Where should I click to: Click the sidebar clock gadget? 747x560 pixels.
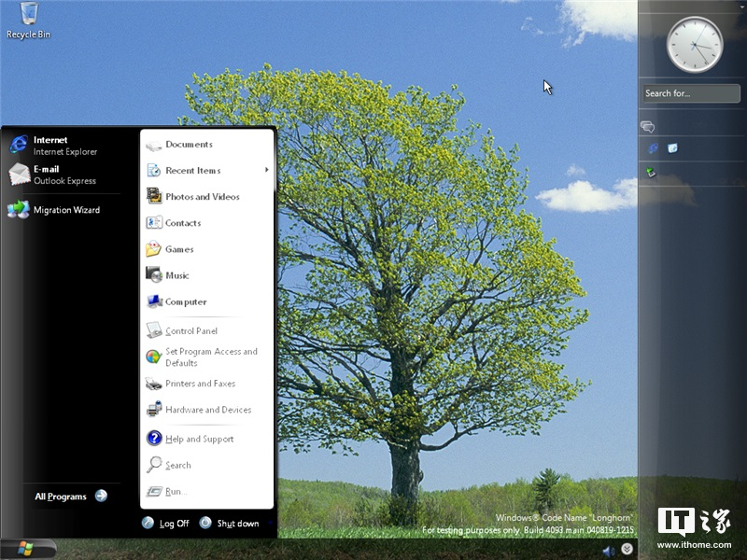(x=694, y=43)
